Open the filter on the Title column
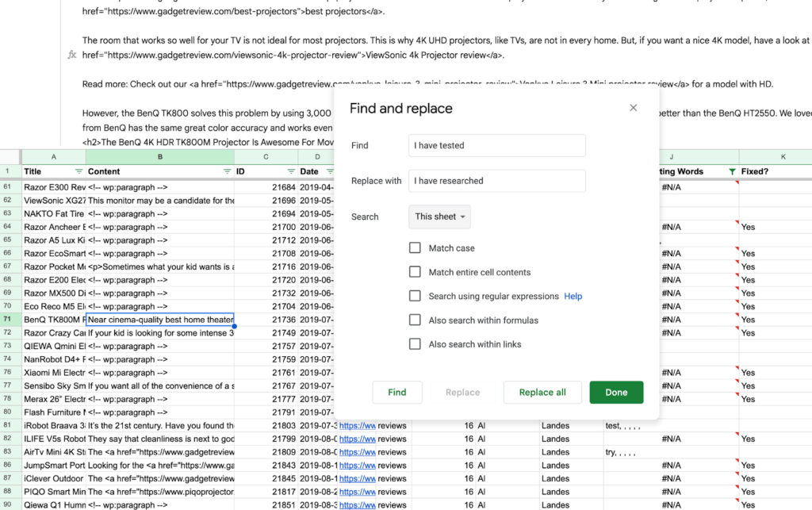The width and height of the screenshot is (812, 510). click(x=79, y=171)
